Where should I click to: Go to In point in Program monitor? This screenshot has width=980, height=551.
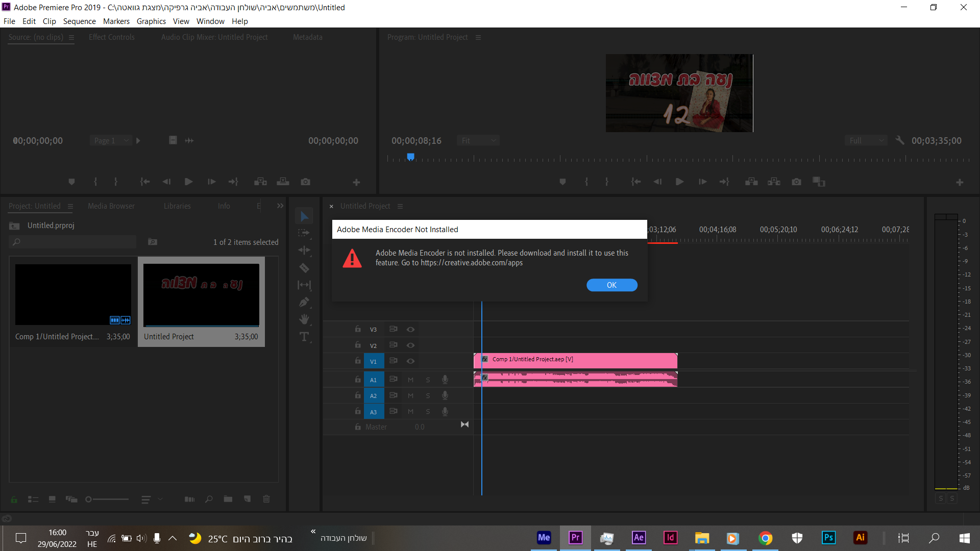coord(635,182)
